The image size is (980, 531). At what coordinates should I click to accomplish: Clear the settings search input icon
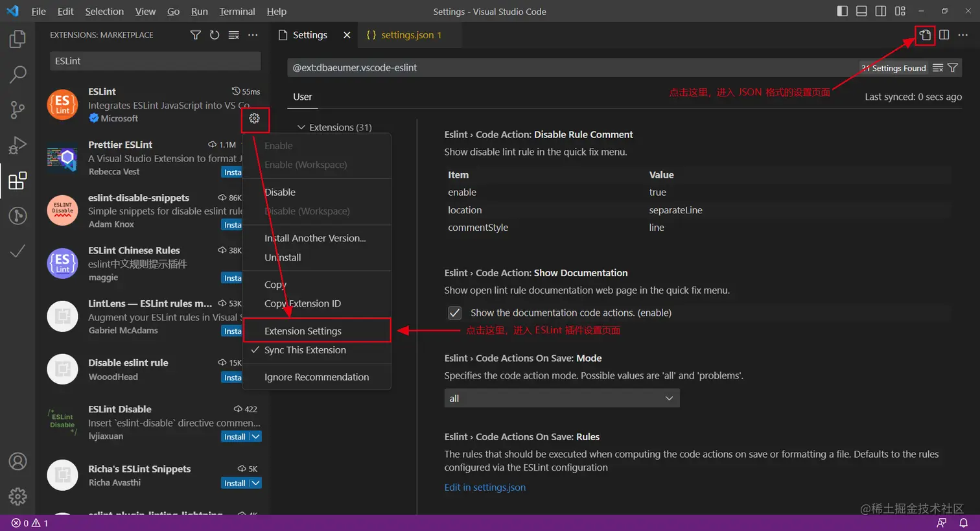coord(937,68)
